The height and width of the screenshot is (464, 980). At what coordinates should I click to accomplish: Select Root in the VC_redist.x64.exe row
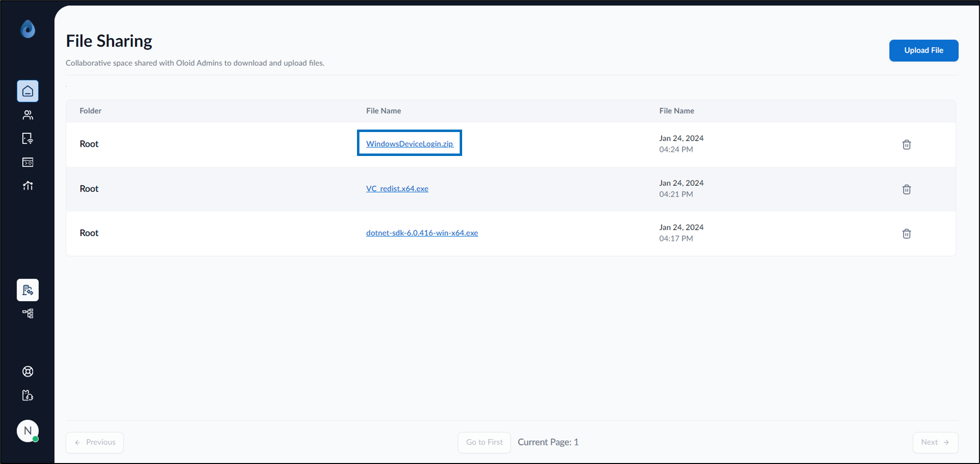point(89,189)
